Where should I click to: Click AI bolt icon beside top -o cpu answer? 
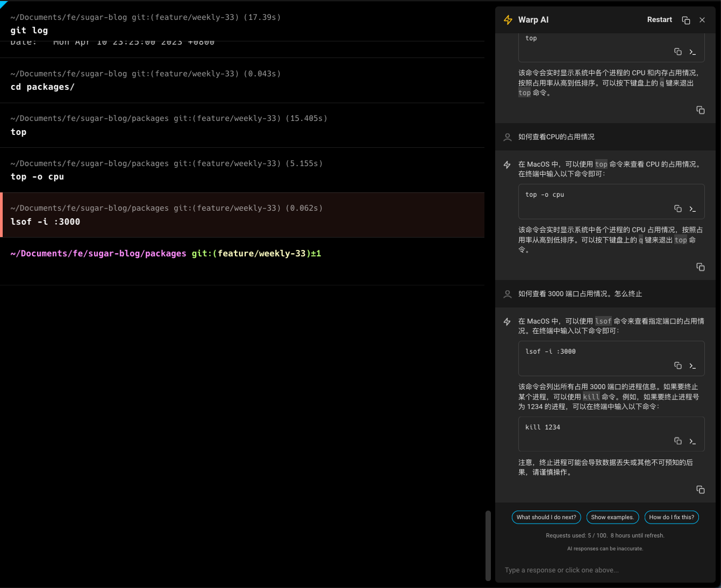tap(507, 164)
